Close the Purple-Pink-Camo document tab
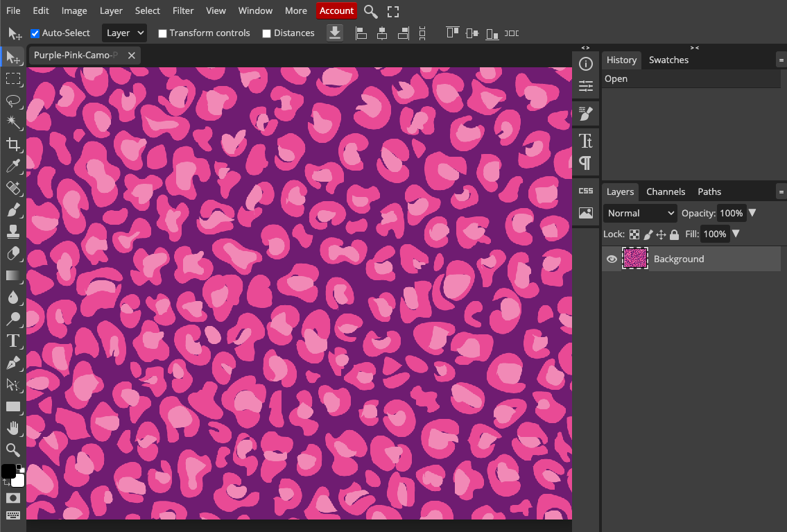 [132, 55]
